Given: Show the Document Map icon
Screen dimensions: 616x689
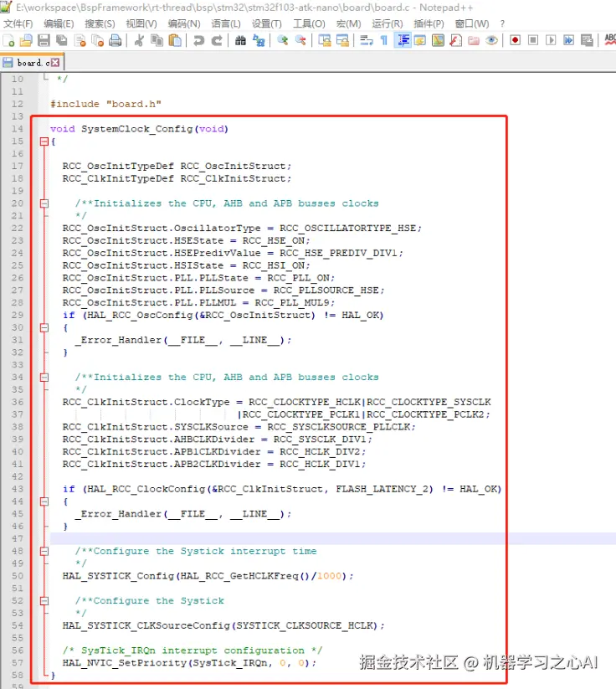Looking at the screenshot, I should pyautogui.click(x=438, y=40).
